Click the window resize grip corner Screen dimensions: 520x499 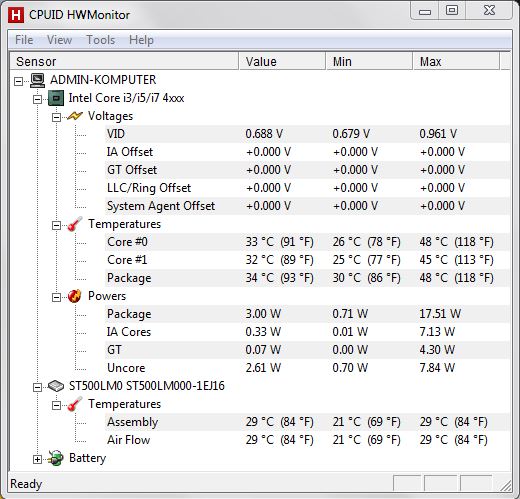point(506,486)
